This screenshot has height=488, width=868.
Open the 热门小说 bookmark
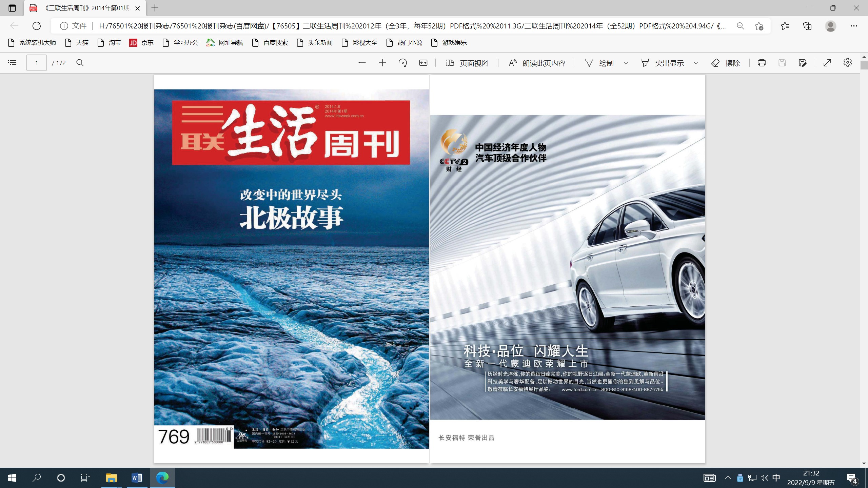(404, 43)
